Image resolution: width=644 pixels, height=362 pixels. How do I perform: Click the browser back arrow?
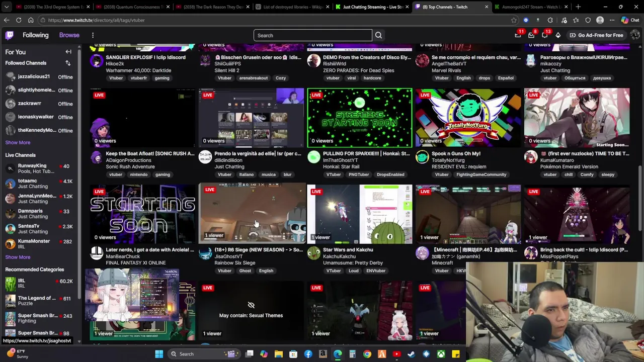(x=7, y=20)
